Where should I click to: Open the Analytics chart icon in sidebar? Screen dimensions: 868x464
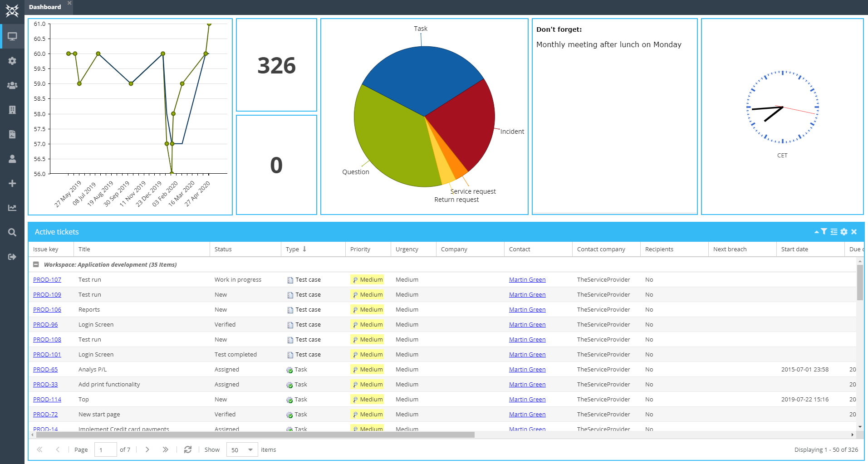tap(12, 208)
